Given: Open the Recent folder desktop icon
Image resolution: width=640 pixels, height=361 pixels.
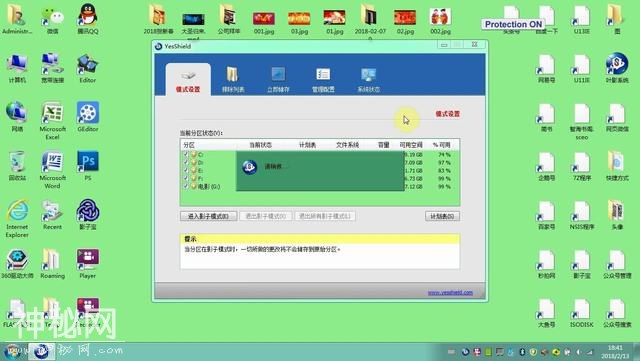Looking at the screenshot, I should point(52,215).
